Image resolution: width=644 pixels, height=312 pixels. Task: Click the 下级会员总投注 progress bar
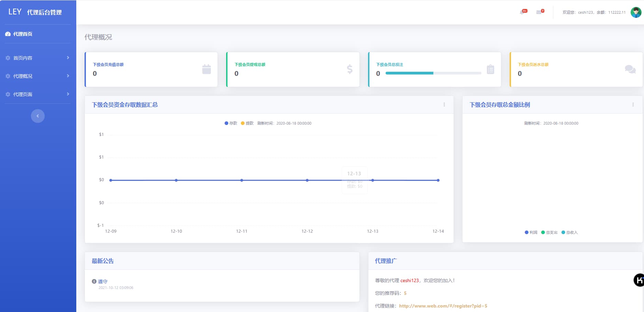pyautogui.click(x=433, y=73)
